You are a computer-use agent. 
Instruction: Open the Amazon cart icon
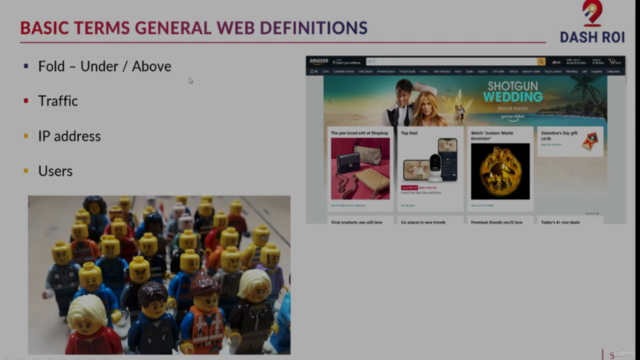point(615,62)
